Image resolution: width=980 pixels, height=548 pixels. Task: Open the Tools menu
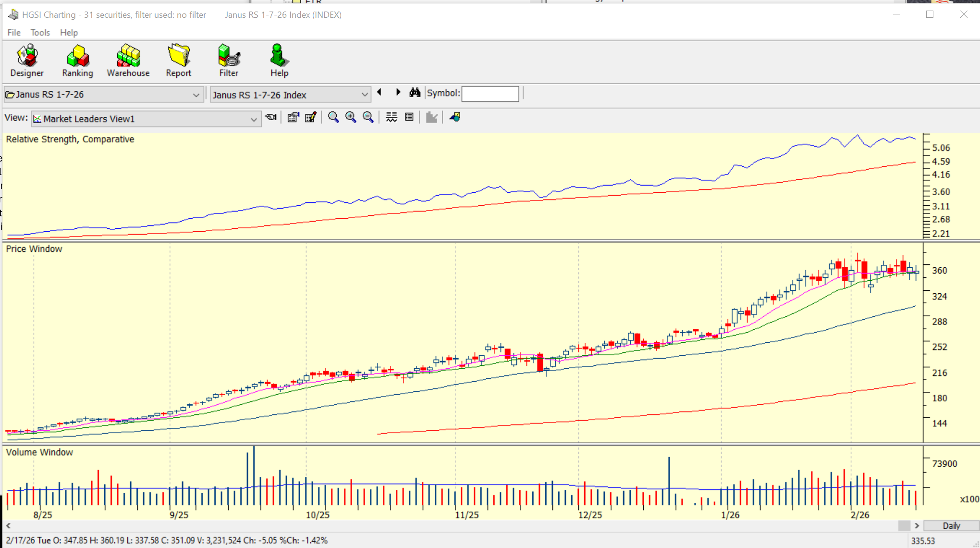click(40, 33)
